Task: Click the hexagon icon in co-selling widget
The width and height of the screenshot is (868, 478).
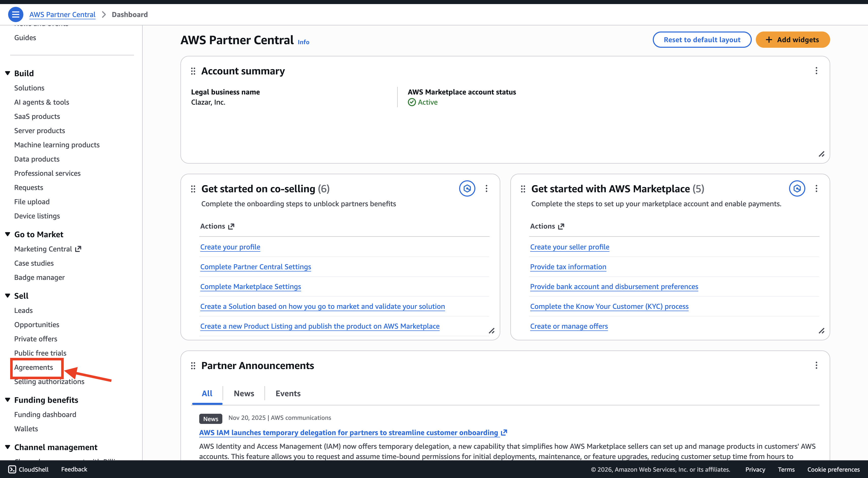Action: (467, 188)
